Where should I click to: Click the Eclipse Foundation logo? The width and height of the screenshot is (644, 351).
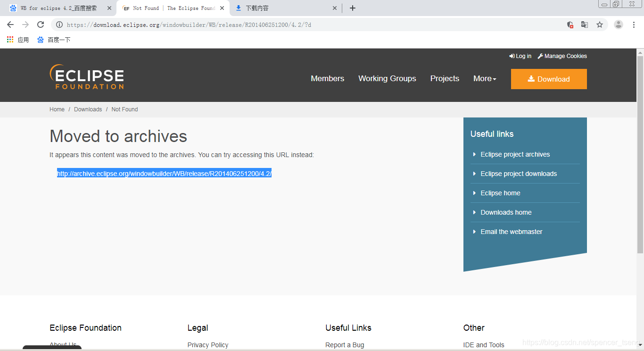[87, 77]
